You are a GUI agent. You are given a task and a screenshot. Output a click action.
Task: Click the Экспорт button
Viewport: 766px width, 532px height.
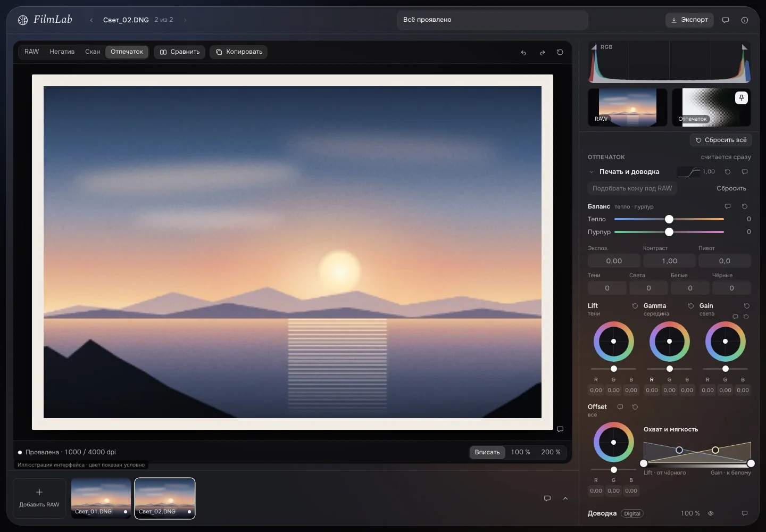pyautogui.click(x=689, y=20)
